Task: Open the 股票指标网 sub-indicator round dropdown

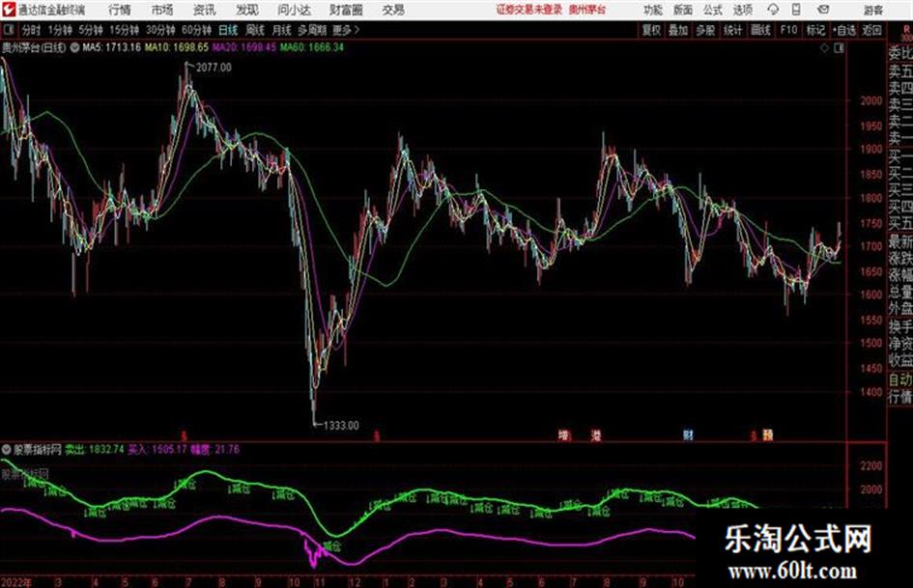Action: tap(7, 449)
